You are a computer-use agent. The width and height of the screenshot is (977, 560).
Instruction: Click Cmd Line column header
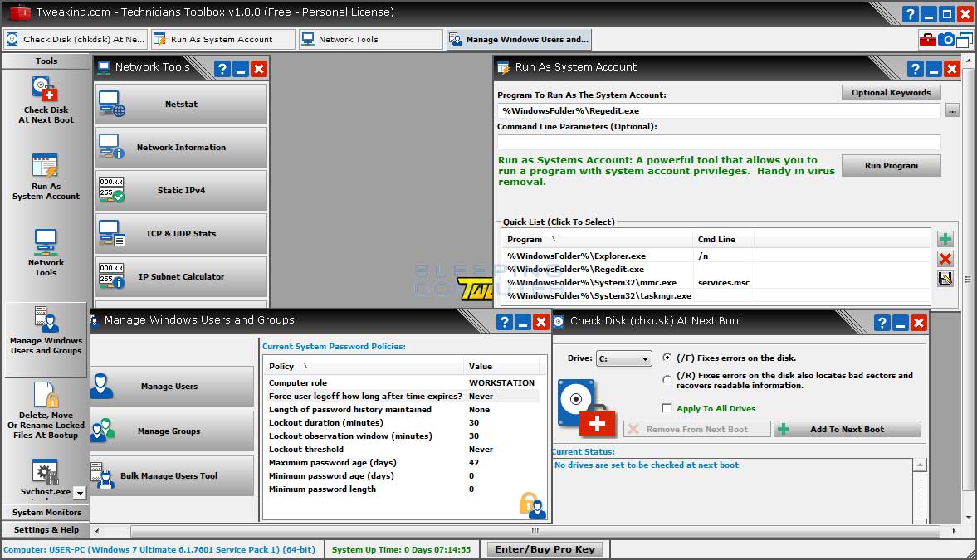coord(723,239)
